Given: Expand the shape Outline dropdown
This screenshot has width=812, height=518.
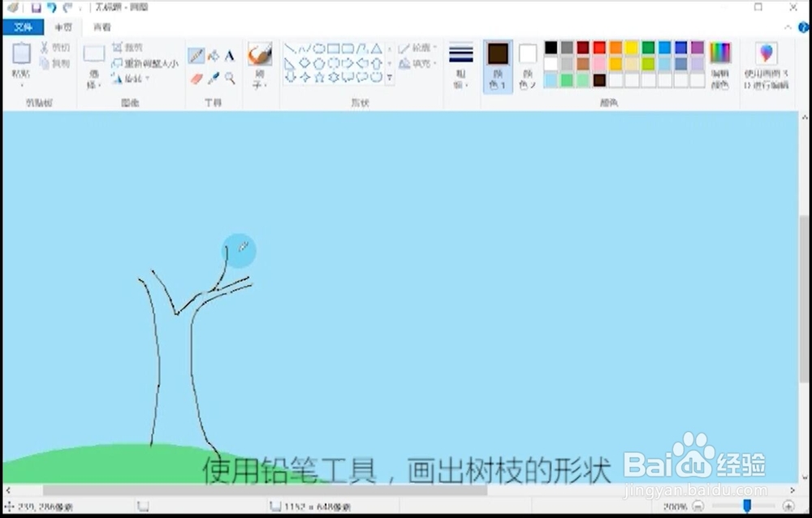Looking at the screenshot, I should coord(417,47).
